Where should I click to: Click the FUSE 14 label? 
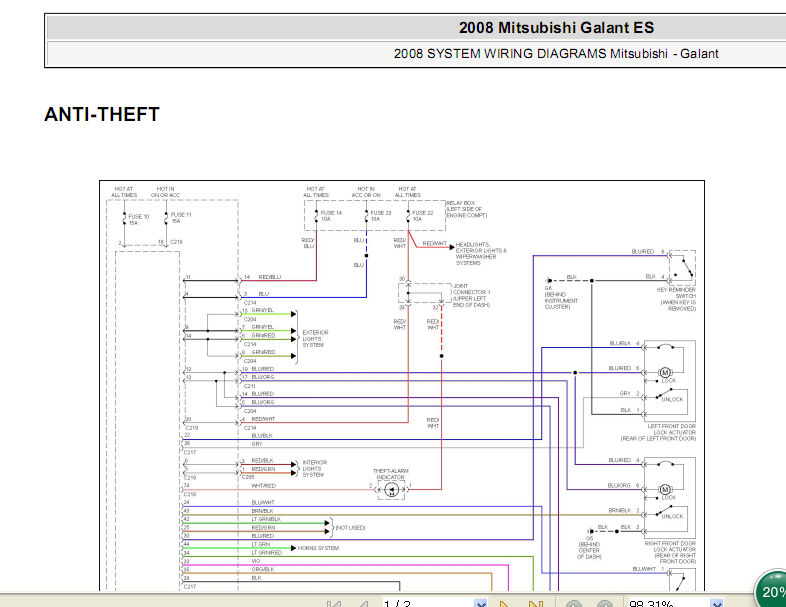[x=331, y=213]
